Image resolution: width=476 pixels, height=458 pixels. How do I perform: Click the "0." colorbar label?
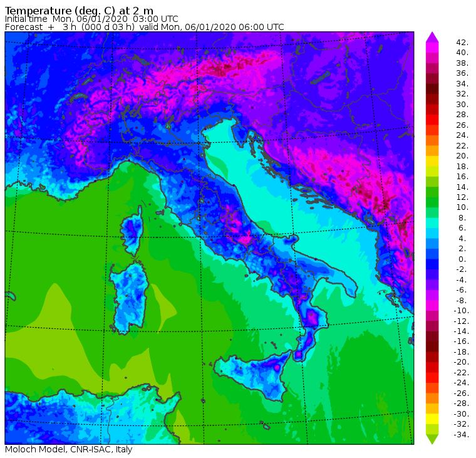click(462, 259)
